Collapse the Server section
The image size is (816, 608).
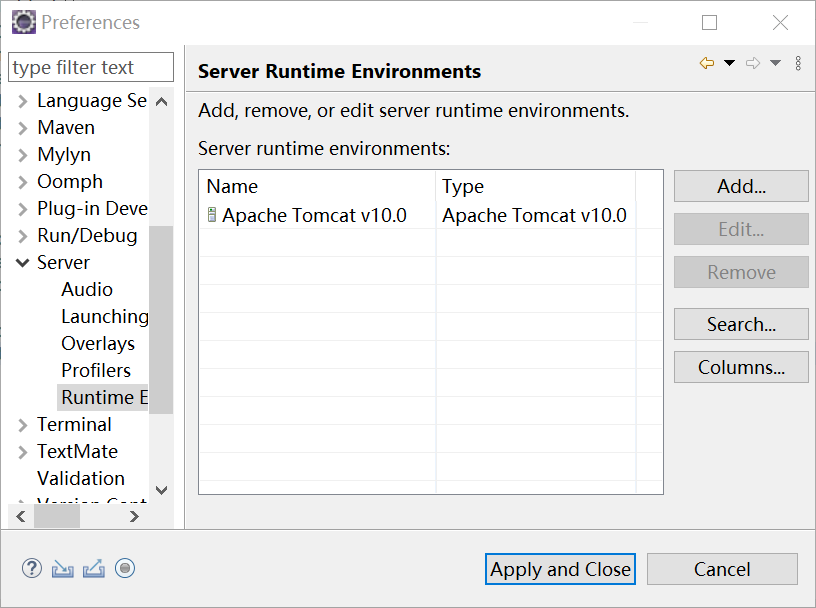click(22, 262)
